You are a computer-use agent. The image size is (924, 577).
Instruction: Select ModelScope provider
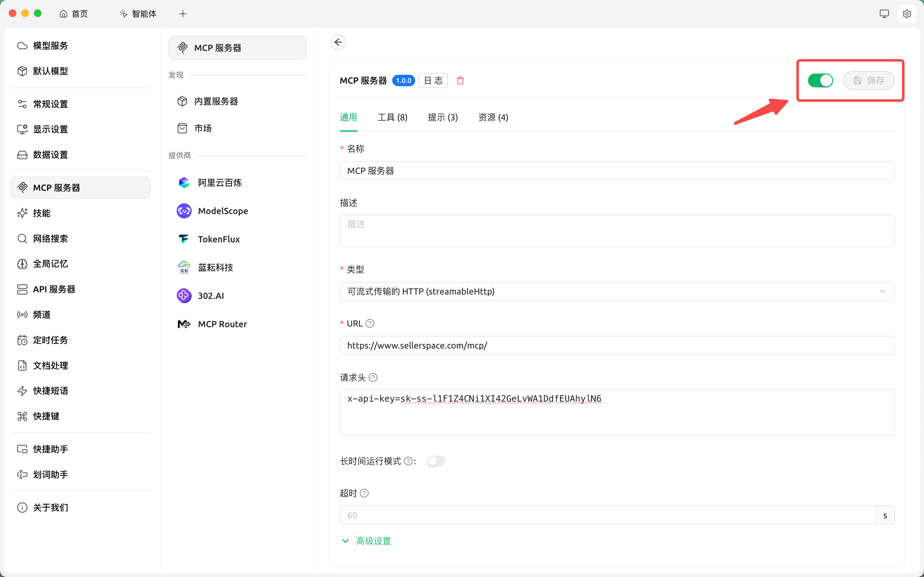(237, 211)
